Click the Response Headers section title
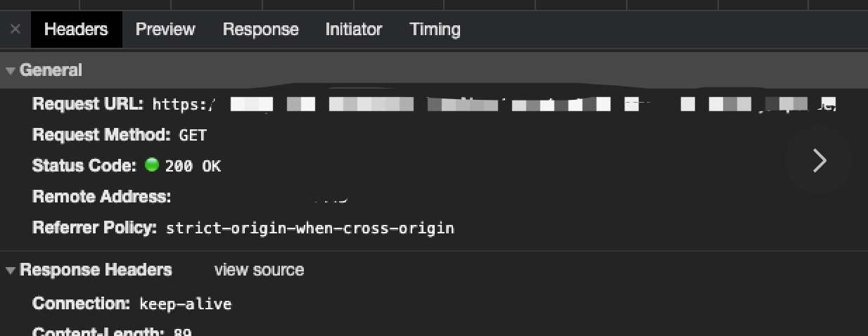The height and width of the screenshot is (336, 868). 96,270
